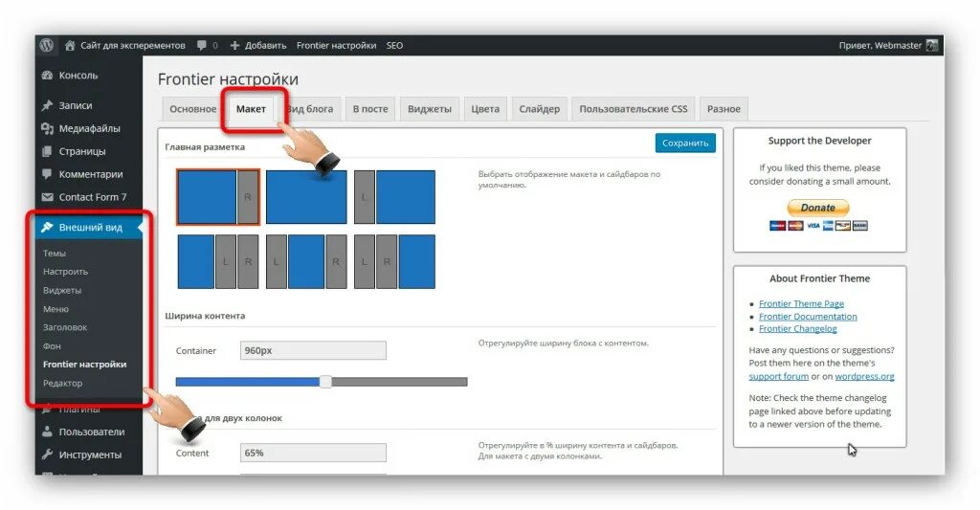Click the Консоль dashboard icon
The height and width of the screenshot is (510, 980).
tap(47, 75)
